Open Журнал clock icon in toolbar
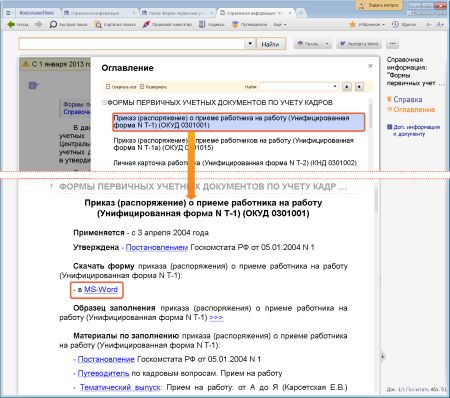 tap(404, 24)
